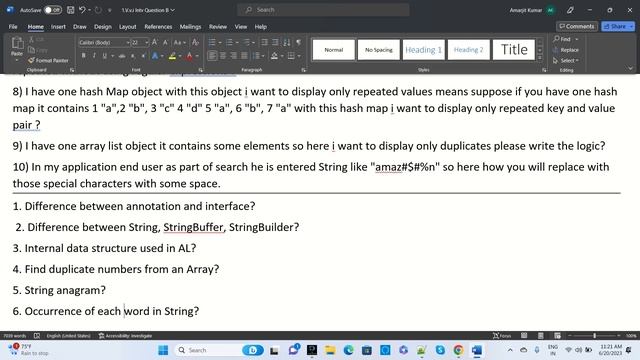Click the Comments button
The height and width of the screenshot is (360, 640).
577,26
